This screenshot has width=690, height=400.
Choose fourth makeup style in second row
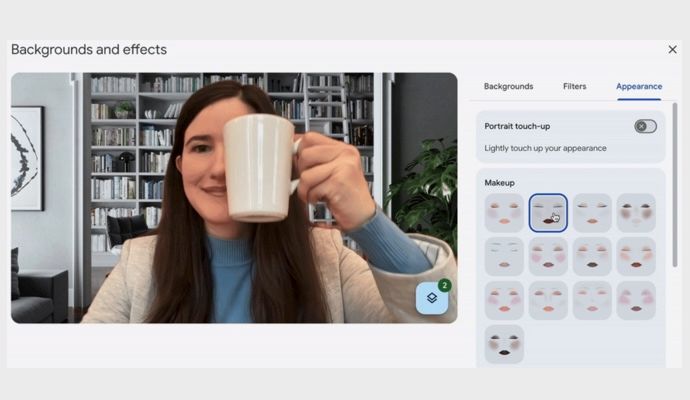(x=636, y=257)
